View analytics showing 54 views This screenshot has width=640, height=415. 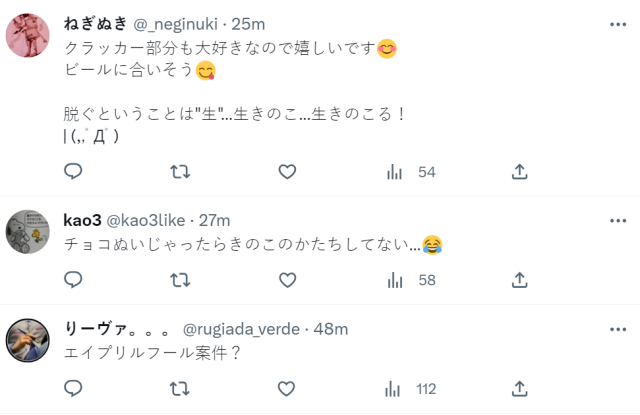click(411, 172)
